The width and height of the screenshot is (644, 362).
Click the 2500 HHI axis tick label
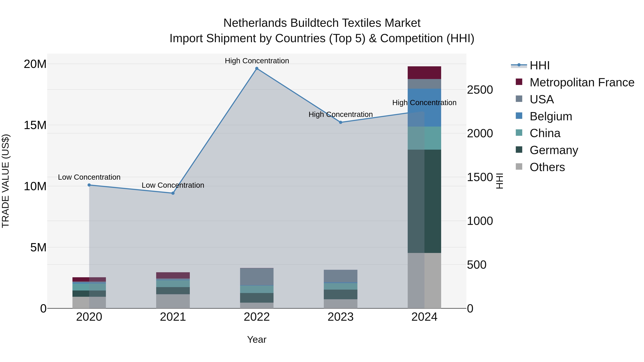[x=480, y=90]
